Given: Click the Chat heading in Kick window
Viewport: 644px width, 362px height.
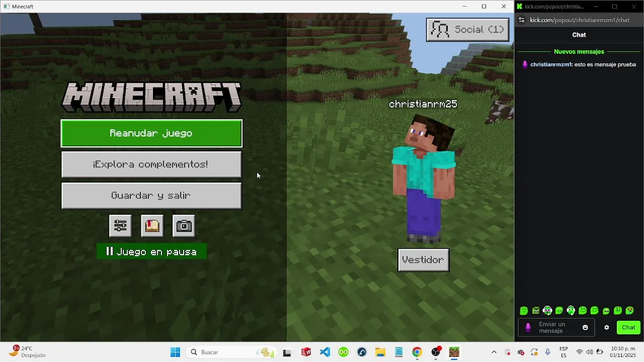Looking at the screenshot, I should coord(579,35).
